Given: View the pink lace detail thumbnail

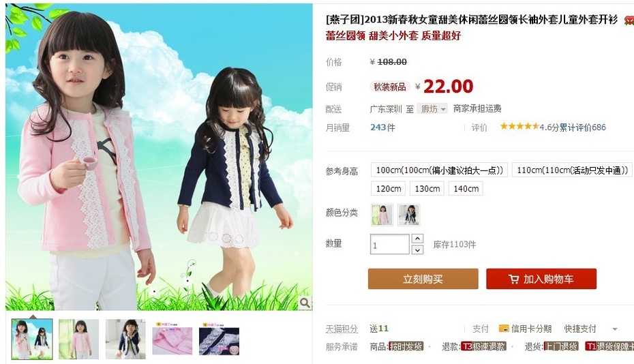Looking at the screenshot, I should coord(172,339).
